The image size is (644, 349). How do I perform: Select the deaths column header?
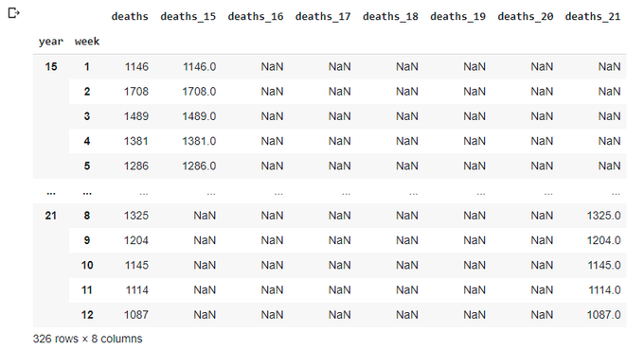(130, 16)
